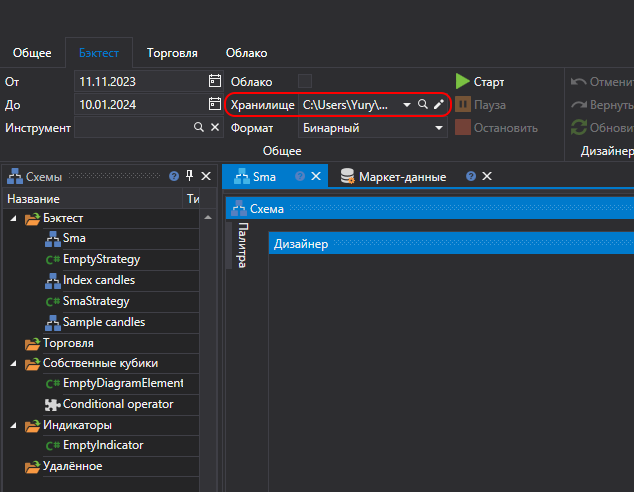Click the Схема panel header

430,209
